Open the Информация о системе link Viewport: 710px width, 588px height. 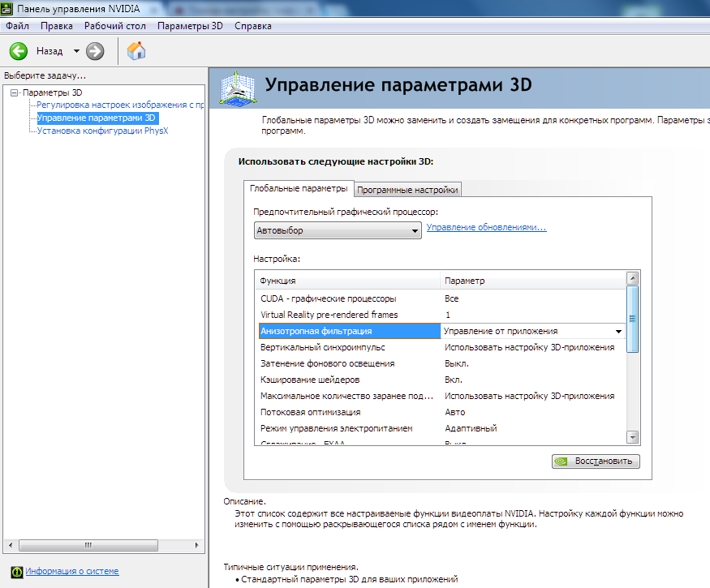pos(72,571)
